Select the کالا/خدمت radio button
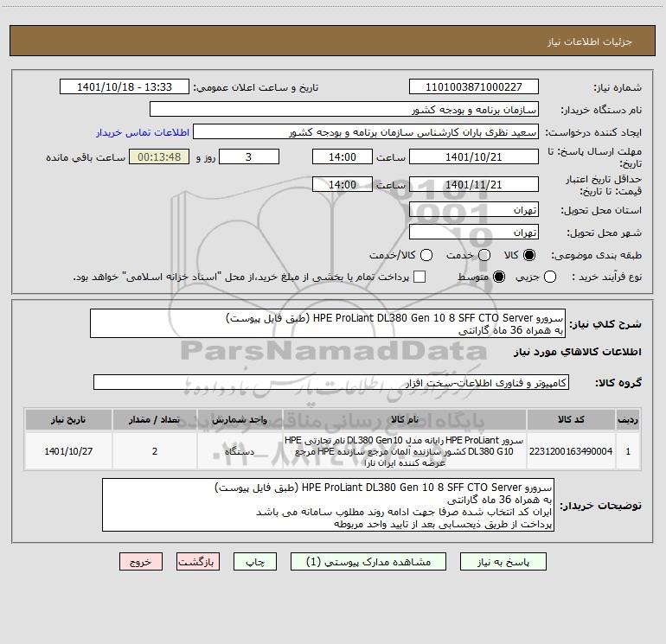The width and height of the screenshot is (666, 644). coord(426,255)
